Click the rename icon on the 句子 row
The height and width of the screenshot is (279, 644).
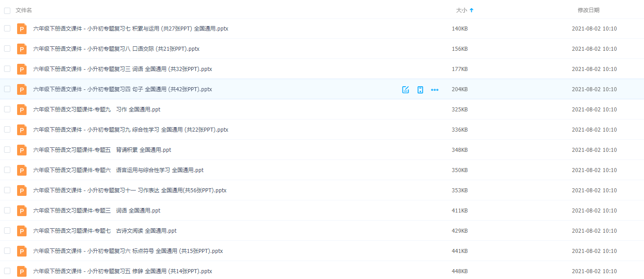pos(405,89)
